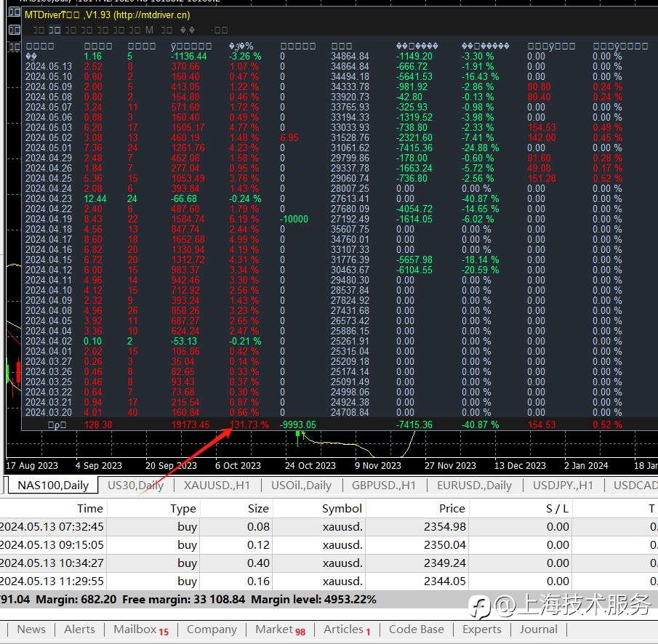Select the 2024.05.13 09:15:05 buy order row

(x=329, y=545)
